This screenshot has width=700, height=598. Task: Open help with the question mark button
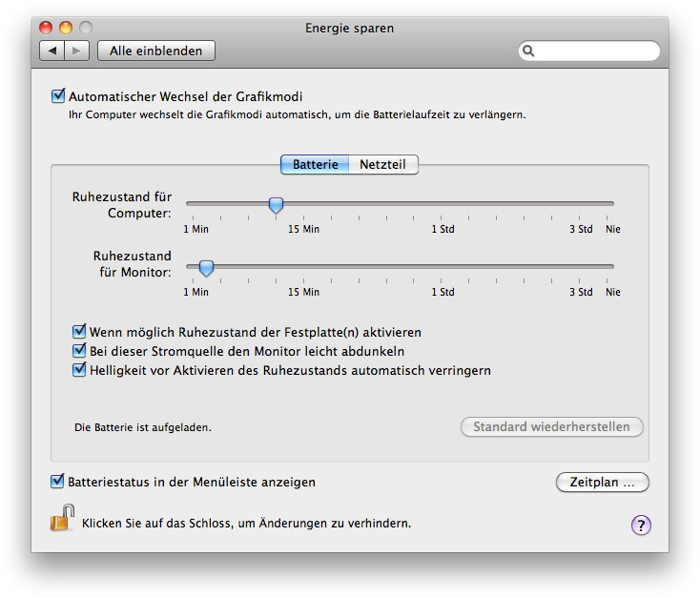641,526
